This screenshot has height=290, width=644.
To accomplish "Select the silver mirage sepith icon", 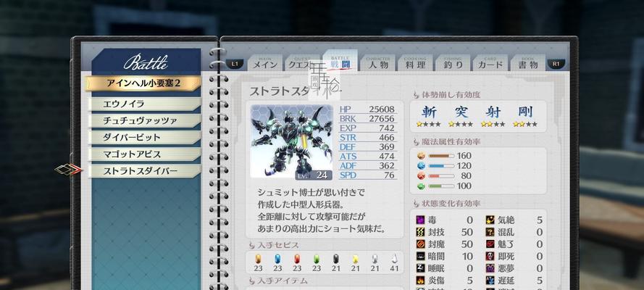I will tap(375, 259).
